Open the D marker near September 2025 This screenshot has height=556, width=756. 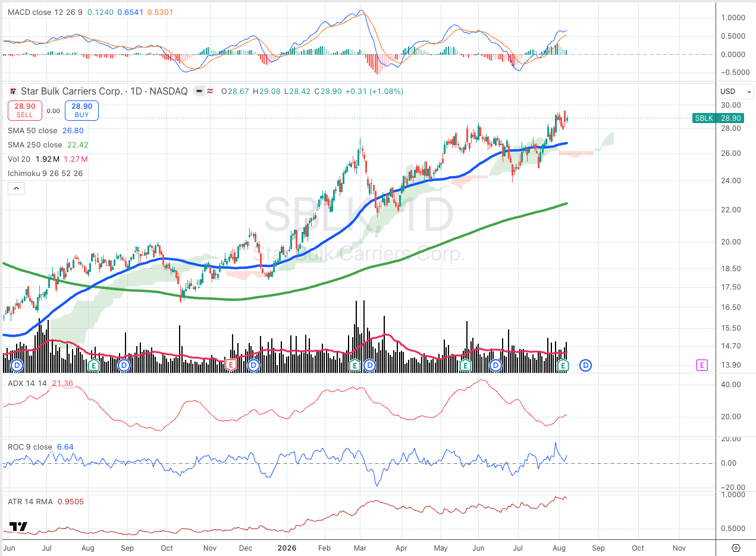(124, 365)
